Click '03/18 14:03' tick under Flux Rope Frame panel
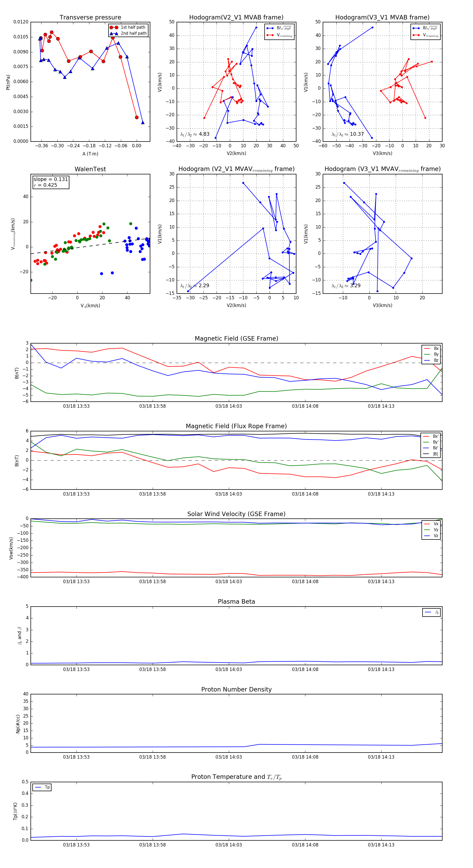 [x=229, y=494]
